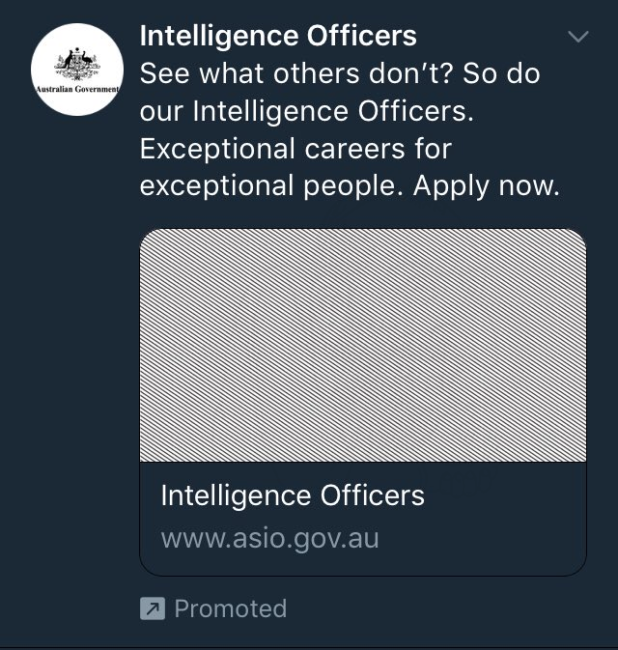Viewport: 618px width, 650px height.
Task: Click the Promoted label
Action: click(230, 608)
